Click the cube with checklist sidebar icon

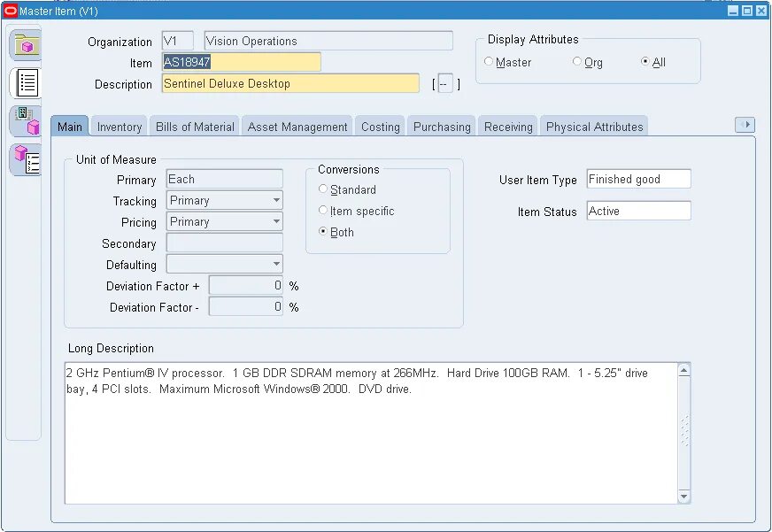(x=26, y=159)
